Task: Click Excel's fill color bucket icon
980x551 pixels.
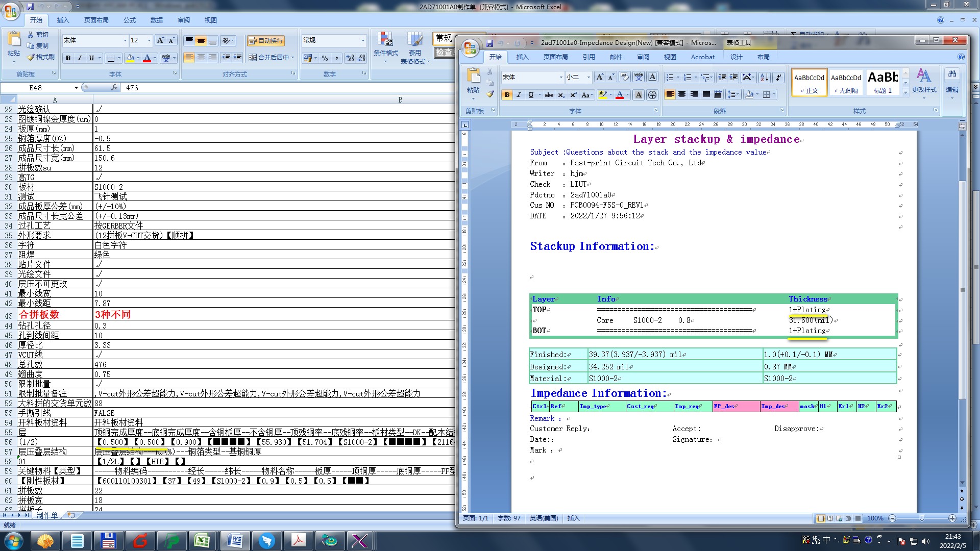Action: [131, 58]
